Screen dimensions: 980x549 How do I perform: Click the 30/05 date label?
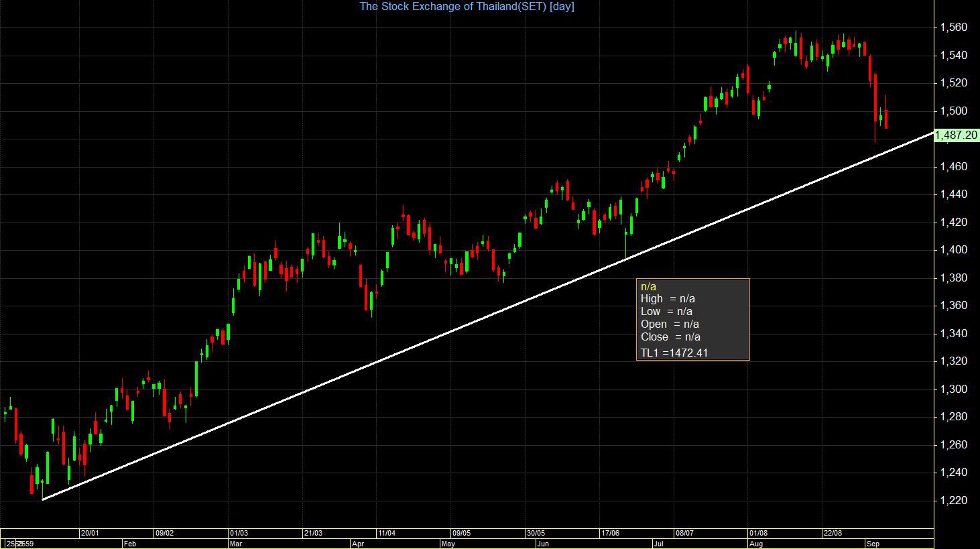tap(536, 534)
